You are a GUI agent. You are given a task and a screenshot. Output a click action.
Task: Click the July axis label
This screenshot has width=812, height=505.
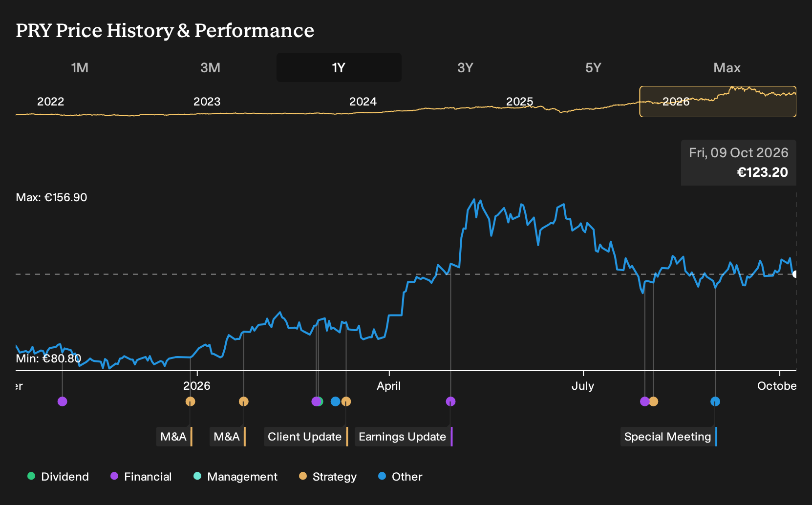click(583, 386)
